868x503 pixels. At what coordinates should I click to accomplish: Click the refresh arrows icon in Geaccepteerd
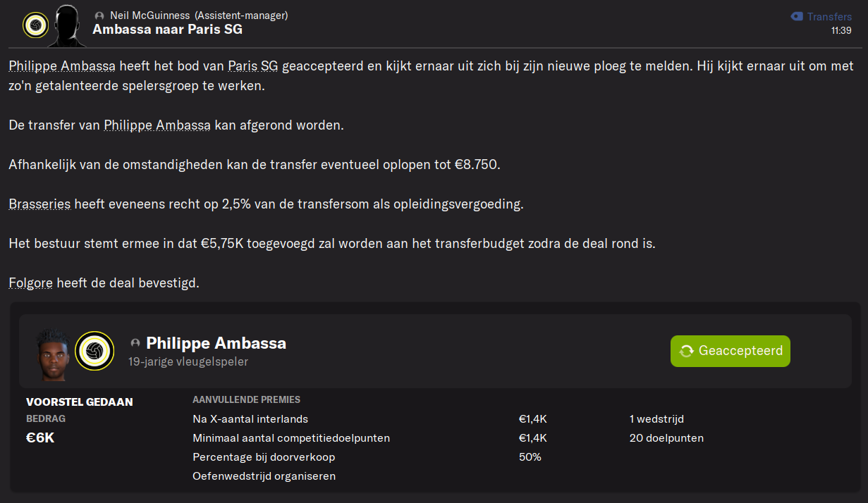point(686,351)
